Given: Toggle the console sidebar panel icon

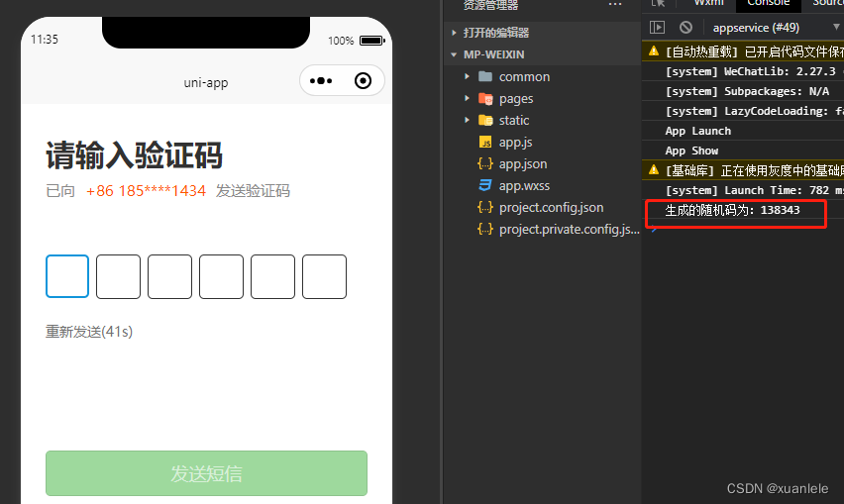Looking at the screenshot, I should [x=657, y=27].
